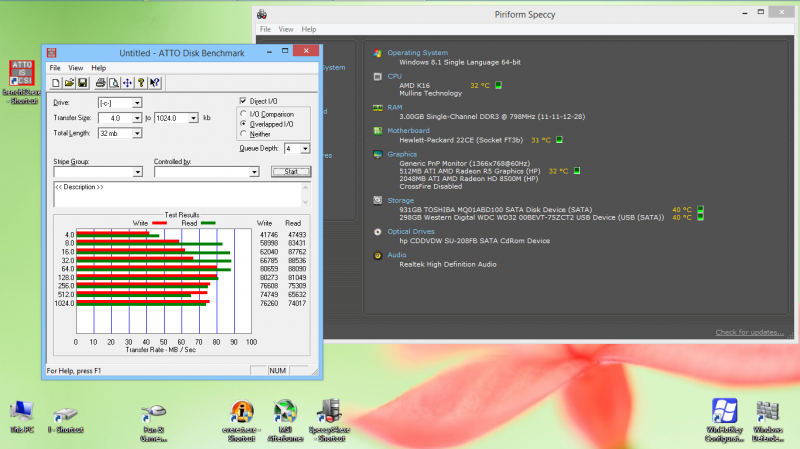Open the View menu in Speccy
This screenshot has width=800, height=449.
(286, 29)
